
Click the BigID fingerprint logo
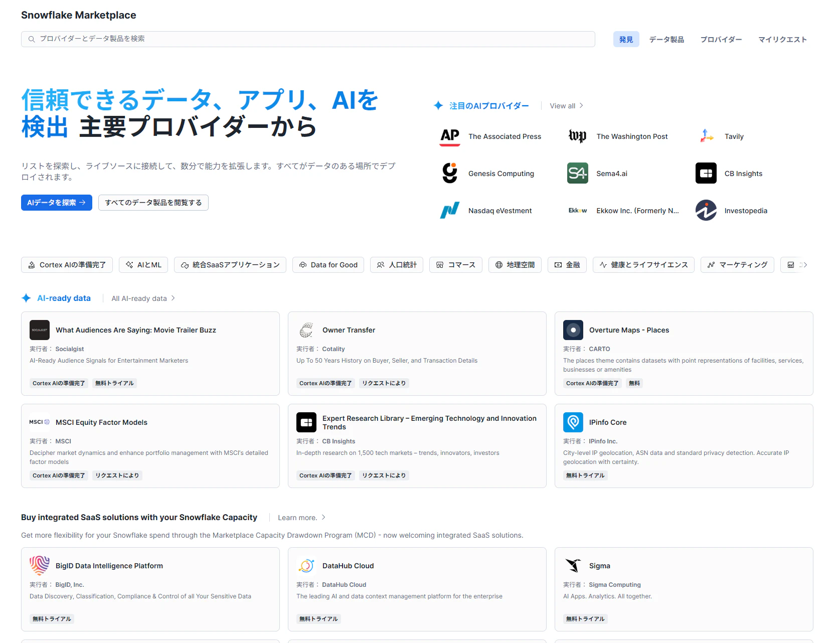point(40,566)
